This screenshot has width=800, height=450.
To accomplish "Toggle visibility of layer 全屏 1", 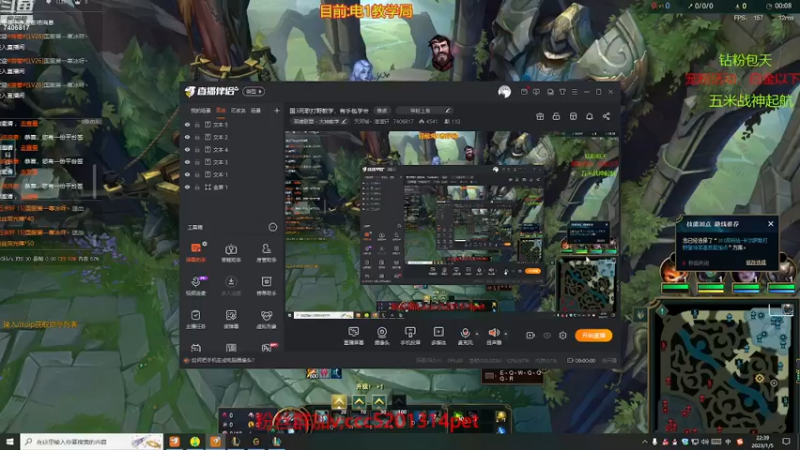I will tap(187, 187).
